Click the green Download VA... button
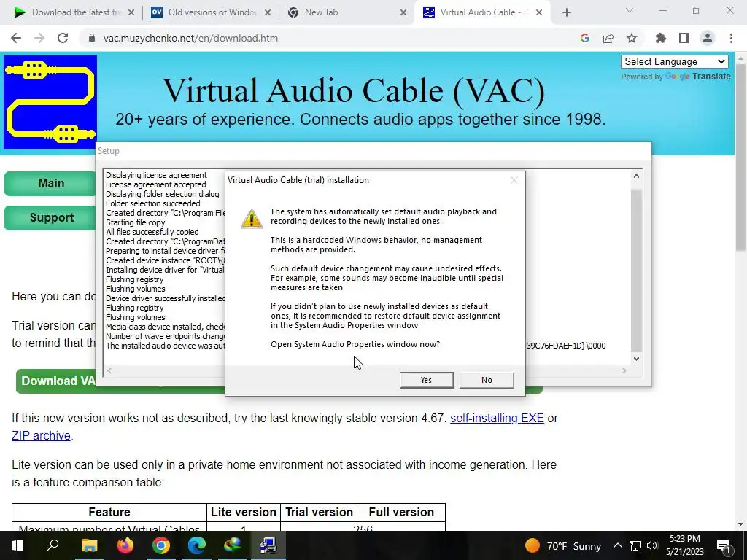 [x=56, y=381]
